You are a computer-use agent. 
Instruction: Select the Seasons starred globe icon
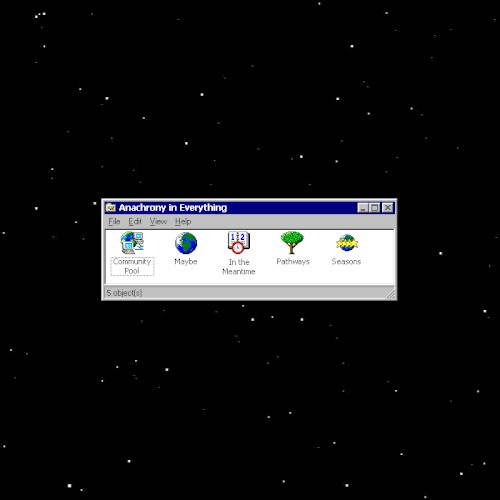tap(347, 243)
